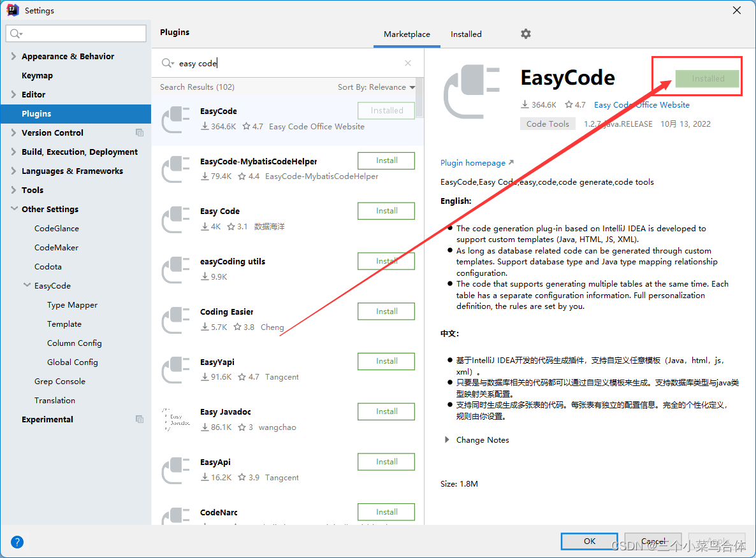Open the Plugin homepage link
This screenshot has height=558, width=756.
click(x=477, y=163)
